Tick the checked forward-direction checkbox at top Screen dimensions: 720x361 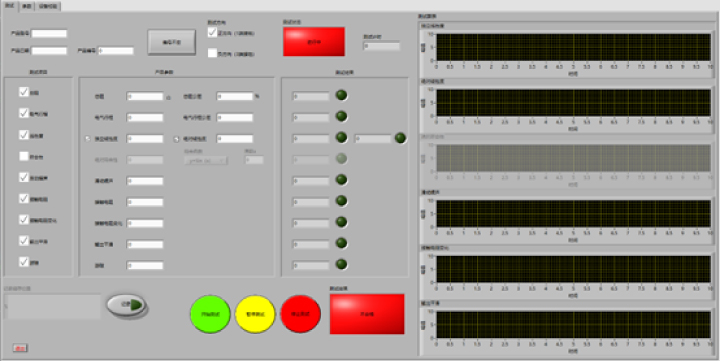[212, 33]
